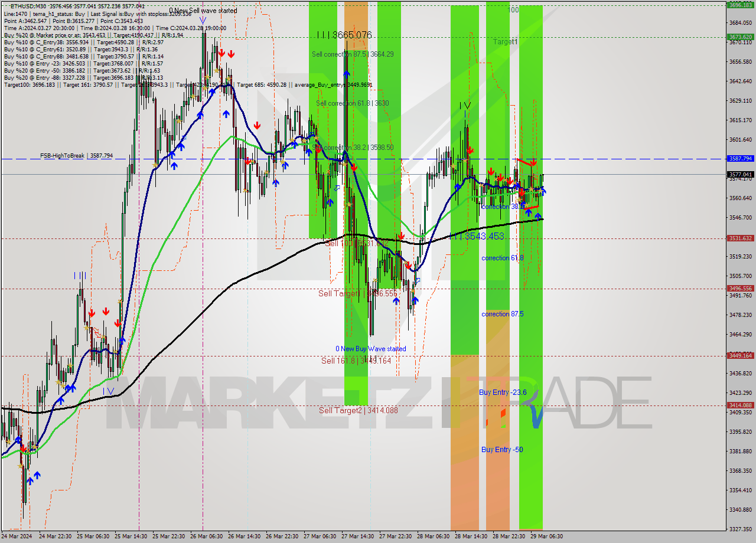Image resolution: width=756 pixels, height=543 pixels.
Task: Click the '25 Mar 06:30' time label
Action: coord(93,537)
